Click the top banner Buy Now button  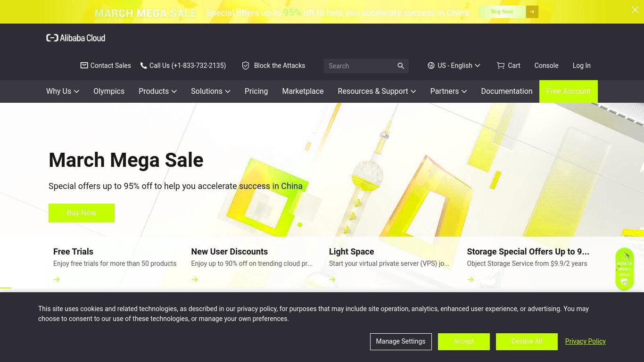502,12
